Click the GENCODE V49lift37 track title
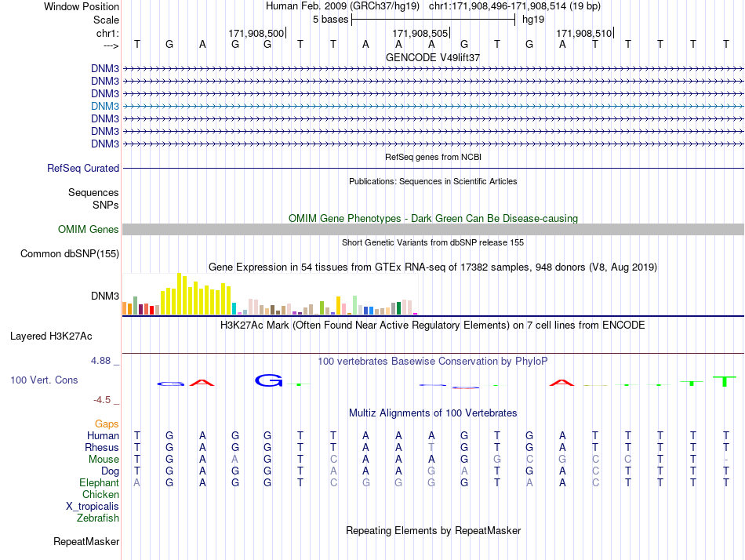 (x=433, y=57)
